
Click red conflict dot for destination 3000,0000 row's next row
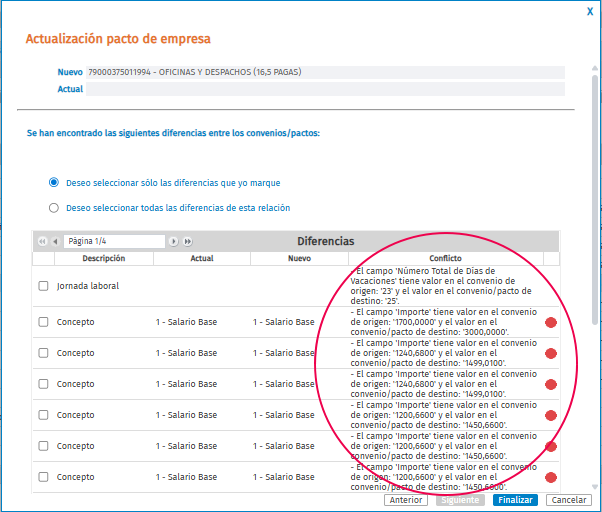tap(551, 353)
